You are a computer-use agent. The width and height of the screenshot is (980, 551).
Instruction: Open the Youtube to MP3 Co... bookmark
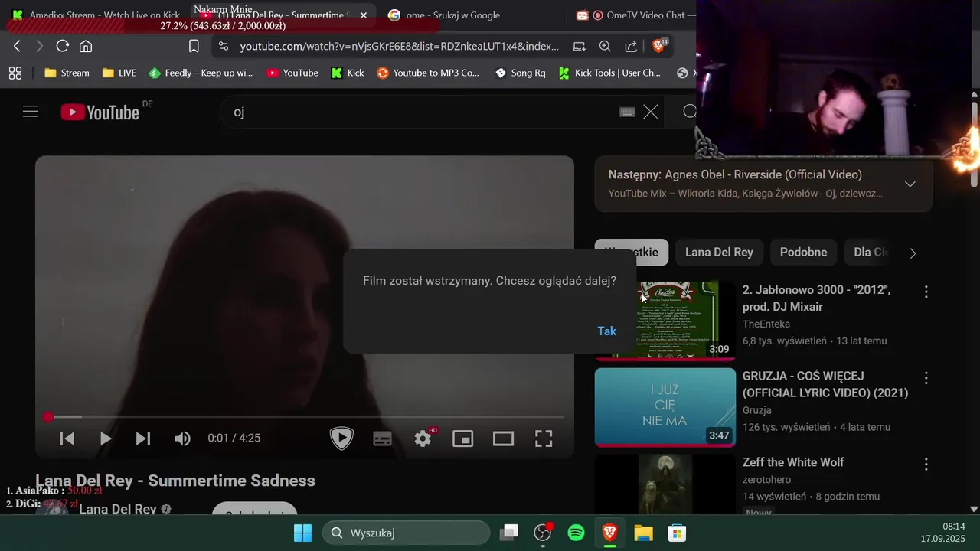click(x=428, y=73)
